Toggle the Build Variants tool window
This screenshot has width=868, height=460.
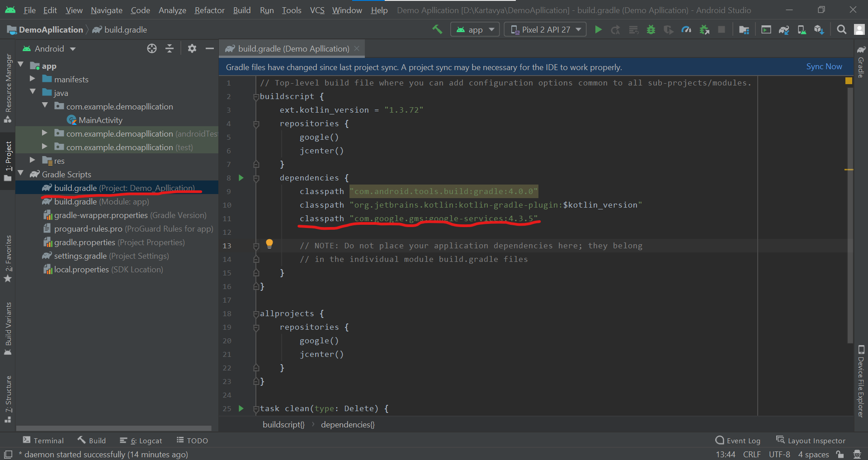point(8,328)
